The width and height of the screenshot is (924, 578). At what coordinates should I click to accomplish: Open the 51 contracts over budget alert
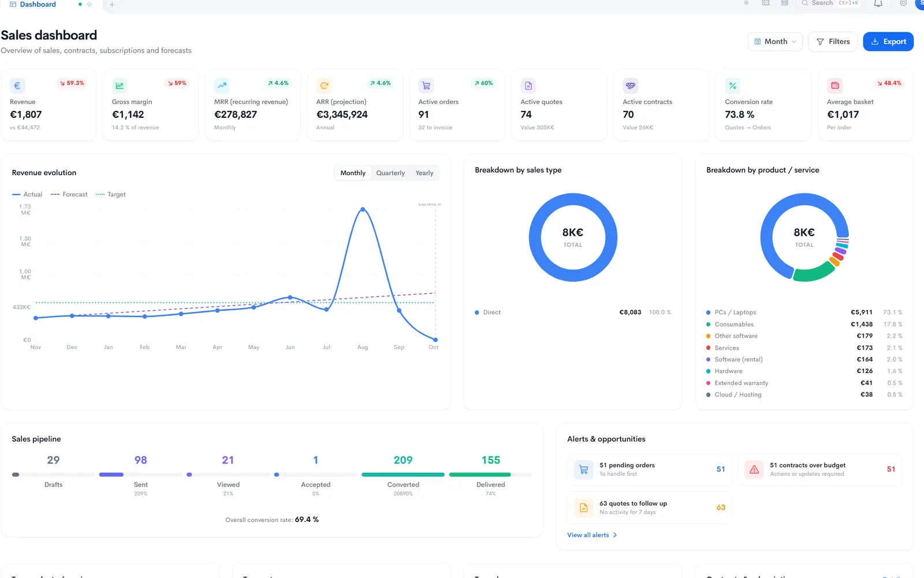coord(820,469)
